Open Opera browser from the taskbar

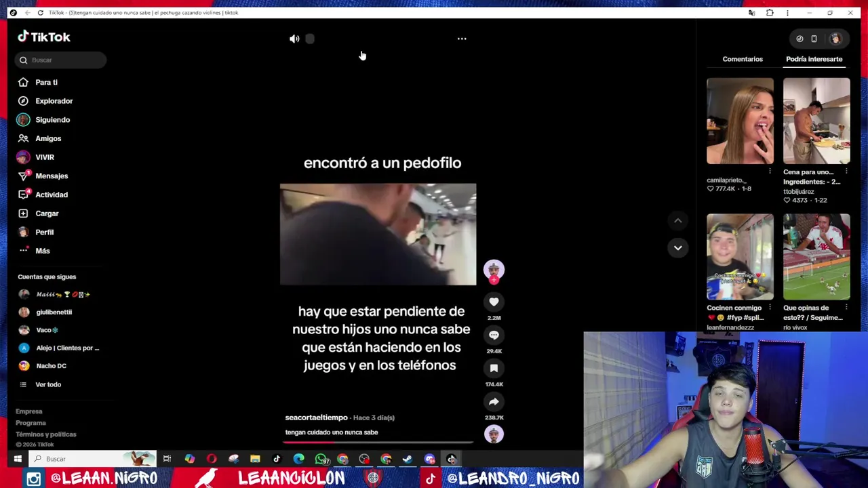tap(212, 459)
